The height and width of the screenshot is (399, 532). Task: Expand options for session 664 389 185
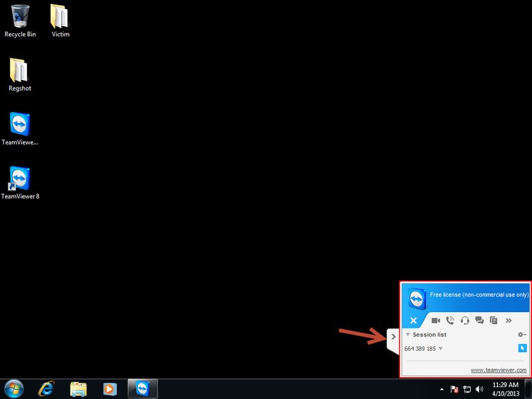point(441,348)
